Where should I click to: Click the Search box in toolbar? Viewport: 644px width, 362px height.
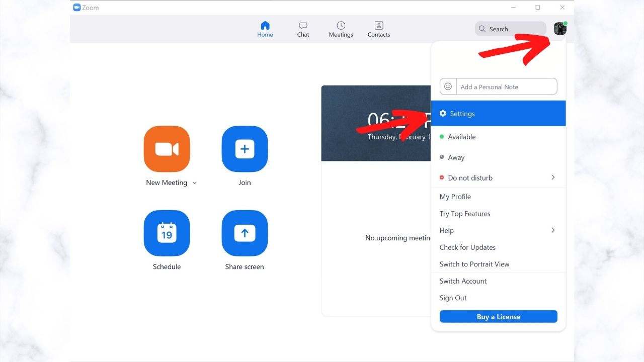coord(510,29)
